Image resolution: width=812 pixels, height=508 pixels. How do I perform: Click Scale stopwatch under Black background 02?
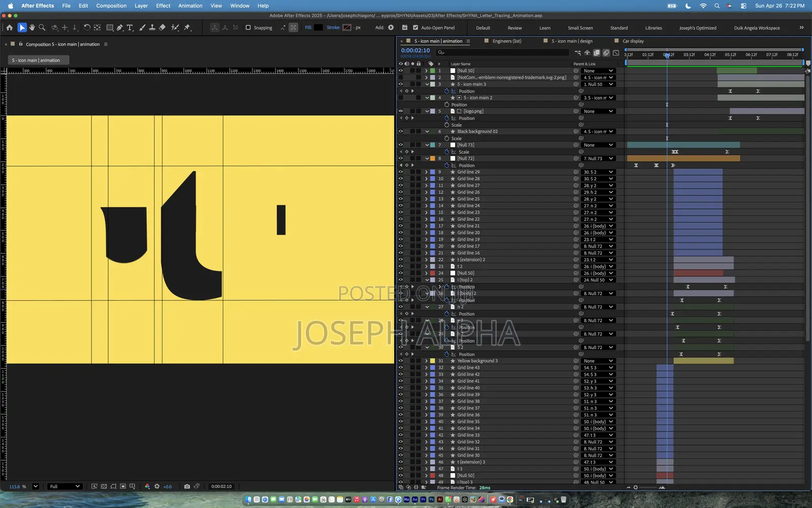(447, 138)
